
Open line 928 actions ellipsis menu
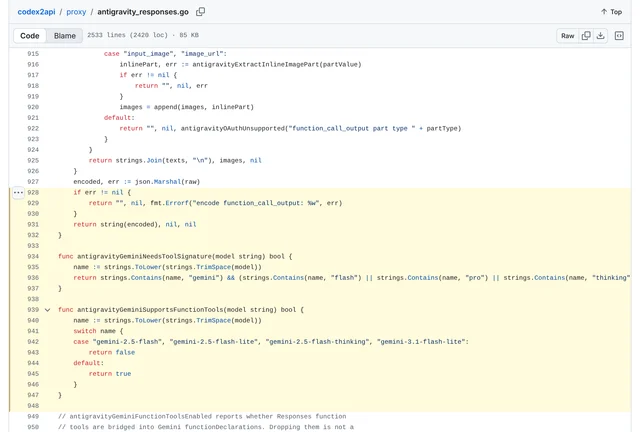click(x=18, y=192)
